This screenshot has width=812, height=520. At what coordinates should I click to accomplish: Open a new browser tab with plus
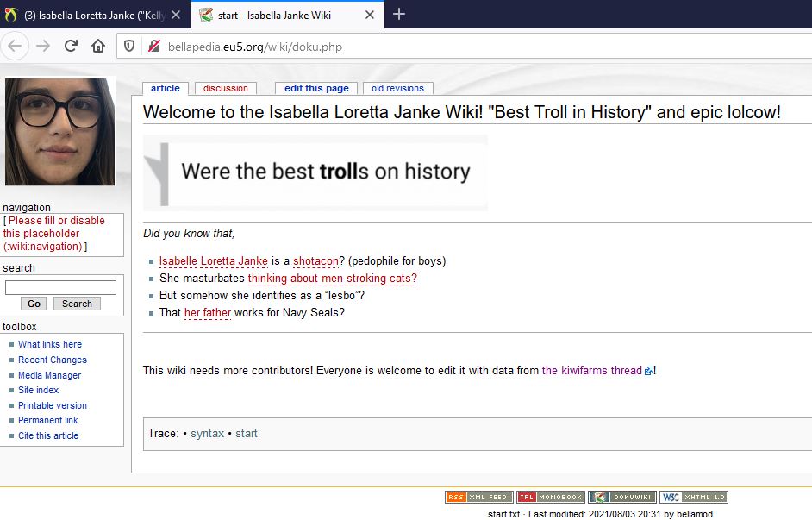click(x=399, y=14)
